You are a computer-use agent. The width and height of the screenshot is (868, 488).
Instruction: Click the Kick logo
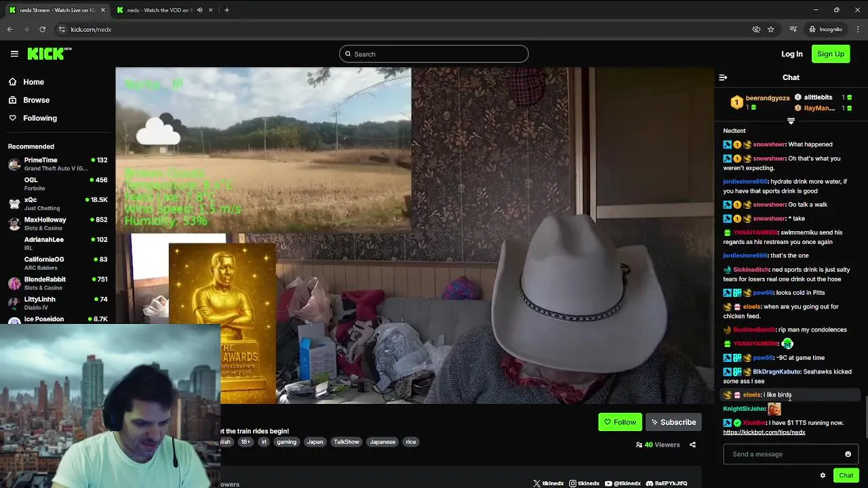coord(50,54)
